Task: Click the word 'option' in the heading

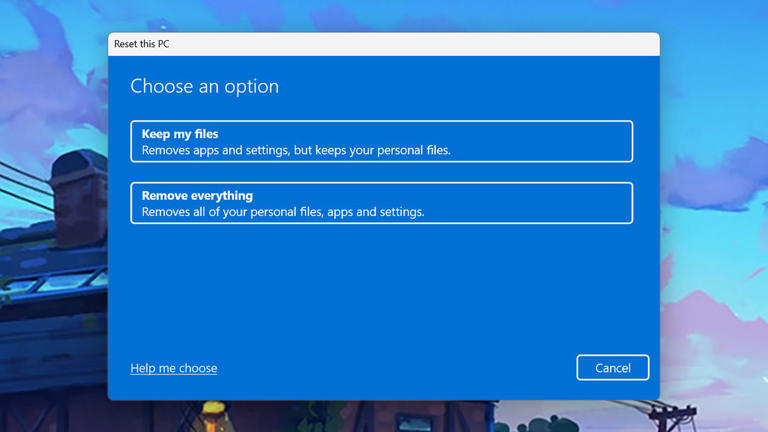Action: pos(251,87)
